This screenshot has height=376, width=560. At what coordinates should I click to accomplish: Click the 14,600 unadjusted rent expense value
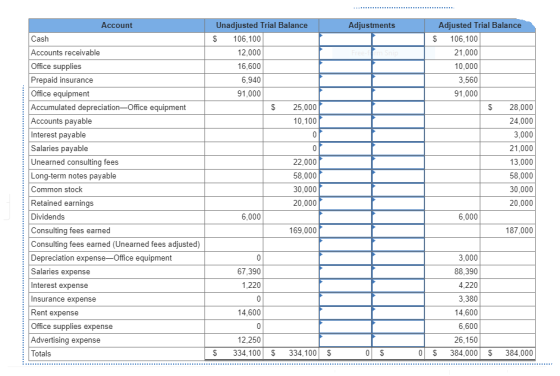pyautogui.click(x=249, y=313)
